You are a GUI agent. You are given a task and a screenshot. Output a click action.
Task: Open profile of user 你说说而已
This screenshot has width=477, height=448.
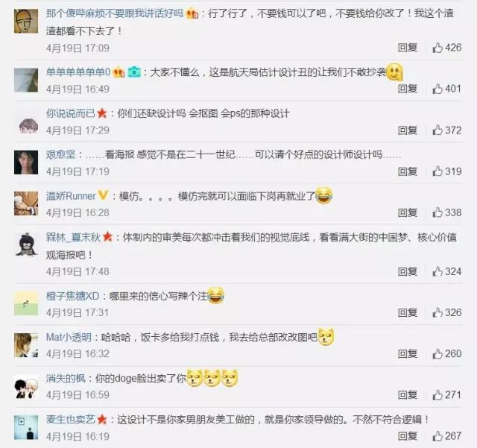(x=71, y=113)
